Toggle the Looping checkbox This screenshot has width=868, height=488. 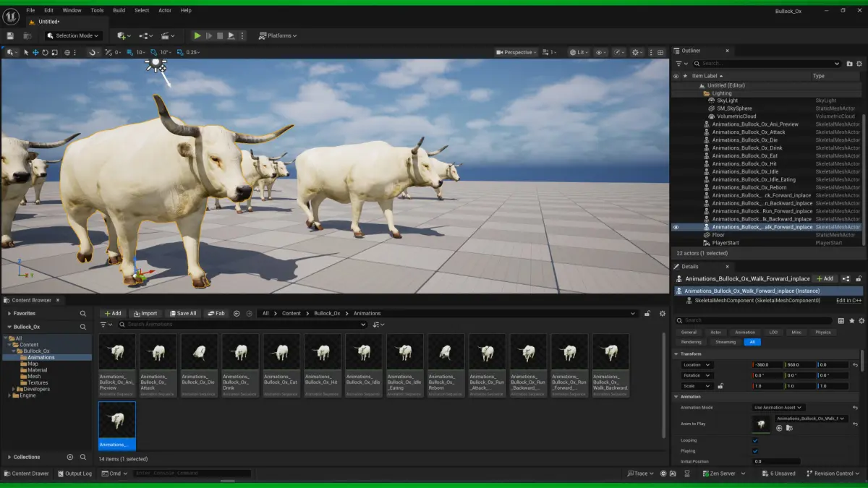pos(755,440)
